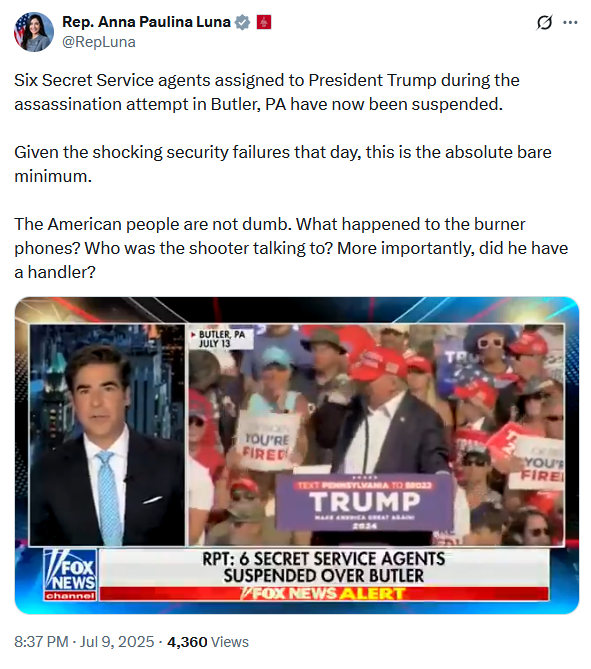Open the Rep. Anna Paulina Luna display name
This screenshot has width=591, height=669.
tap(146, 22)
